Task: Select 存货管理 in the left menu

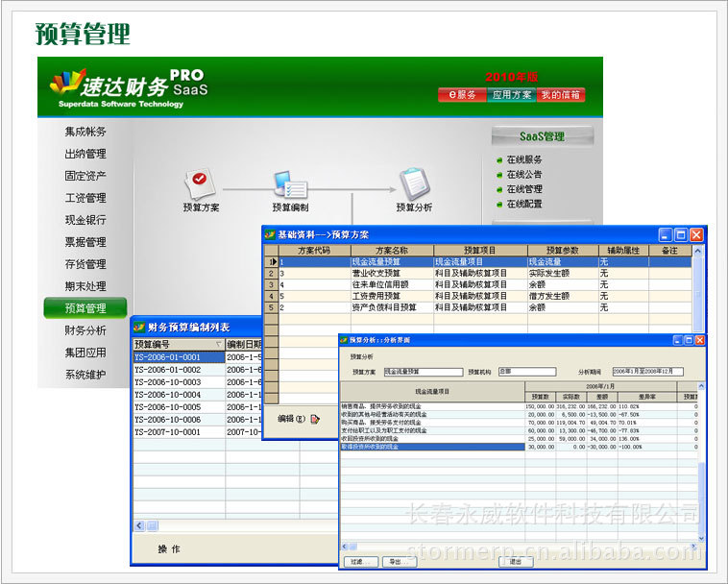Action: coord(85,264)
